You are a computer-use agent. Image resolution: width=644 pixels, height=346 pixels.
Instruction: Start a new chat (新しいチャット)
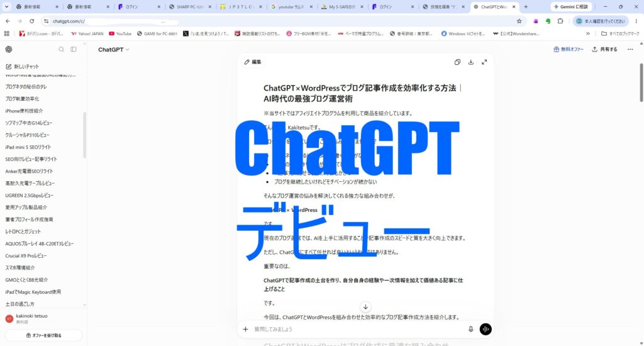tap(23, 67)
